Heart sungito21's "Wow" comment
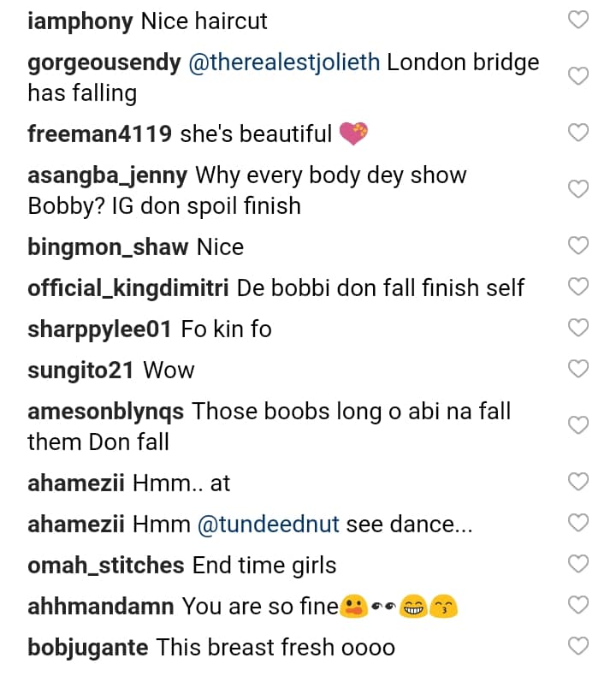The image size is (616, 676). [x=579, y=369]
